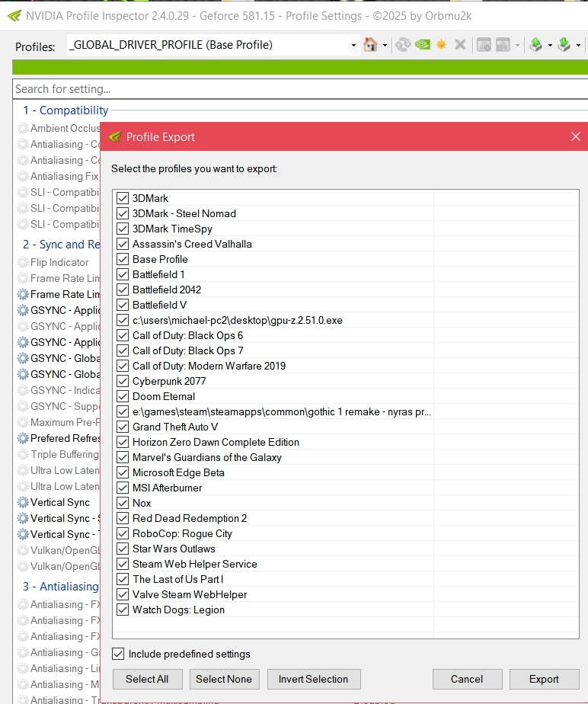Click the gear icon beside Antialiasing Fix

22,176
